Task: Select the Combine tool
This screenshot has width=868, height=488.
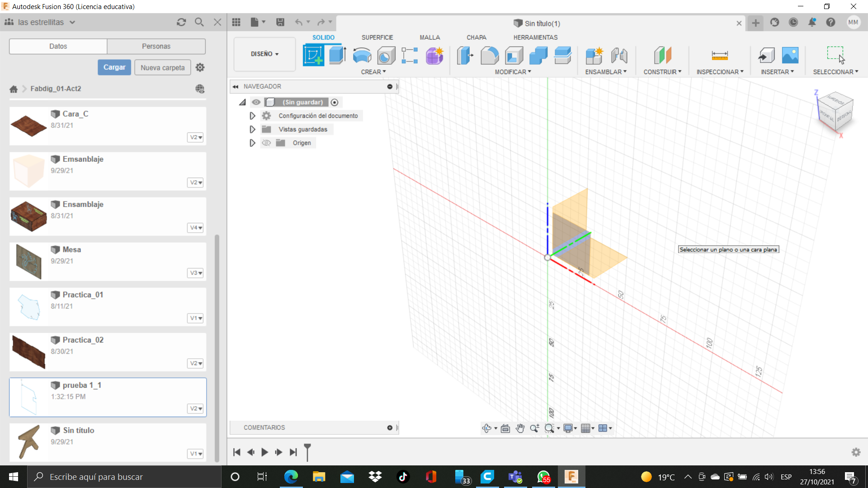Action: pyautogui.click(x=538, y=56)
